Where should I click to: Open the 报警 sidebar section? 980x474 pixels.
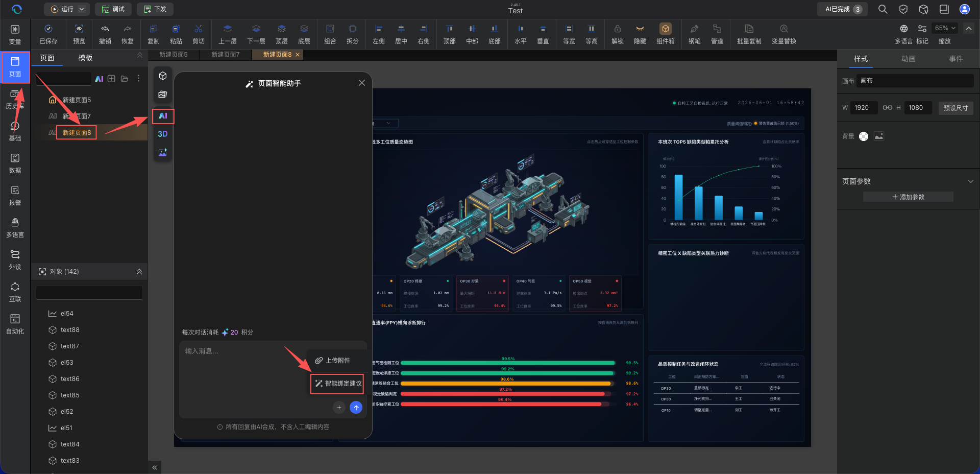[x=15, y=195]
